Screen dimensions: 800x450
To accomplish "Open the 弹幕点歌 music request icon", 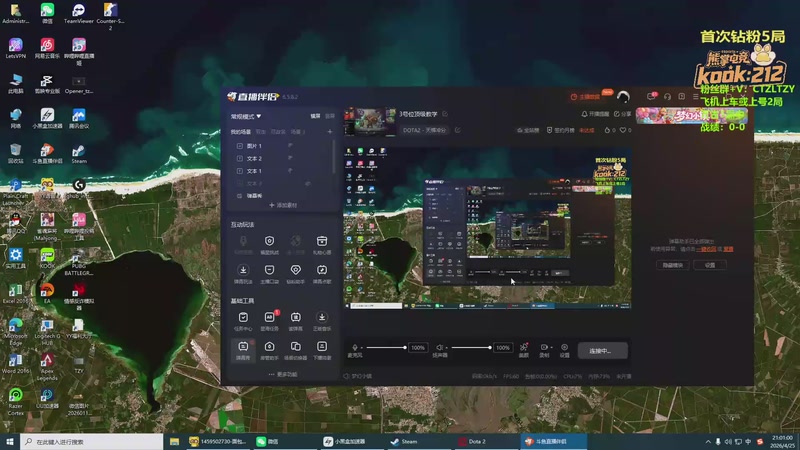I will click(x=322, y=273).
